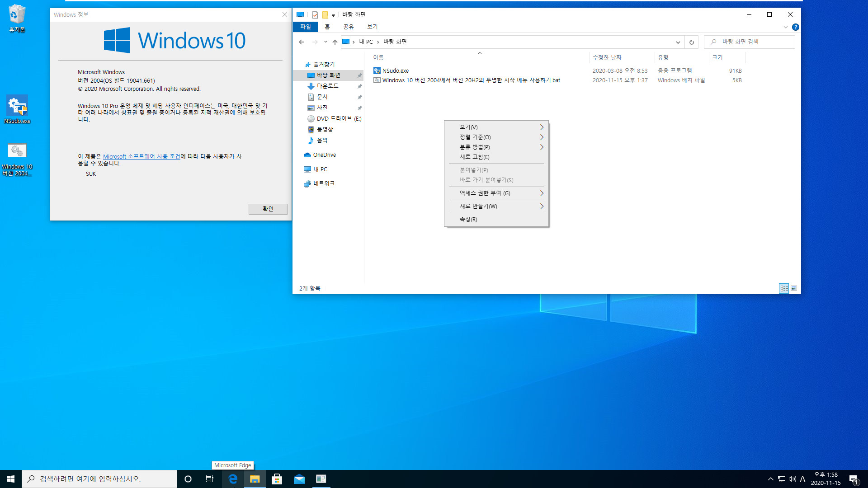The image size is (868, 488).
Task: Click 새로 고침(E) in context menu
Action: [x=496, y=157]
